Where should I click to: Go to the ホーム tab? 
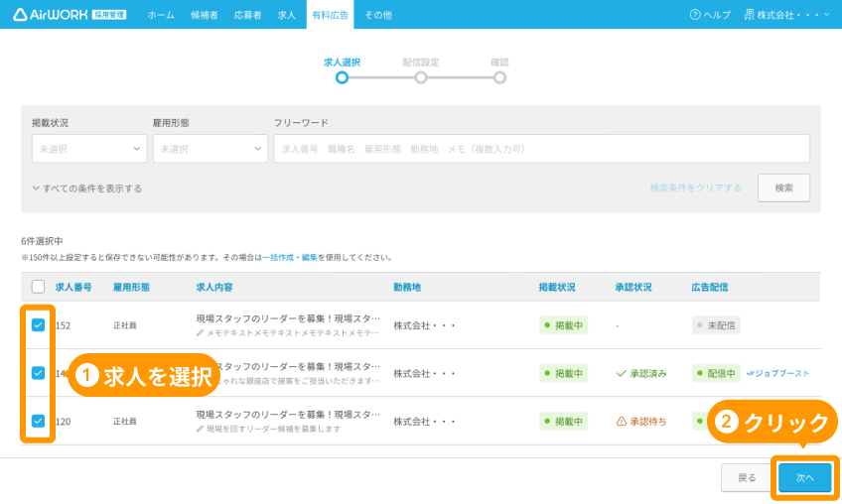coord(161,15)
